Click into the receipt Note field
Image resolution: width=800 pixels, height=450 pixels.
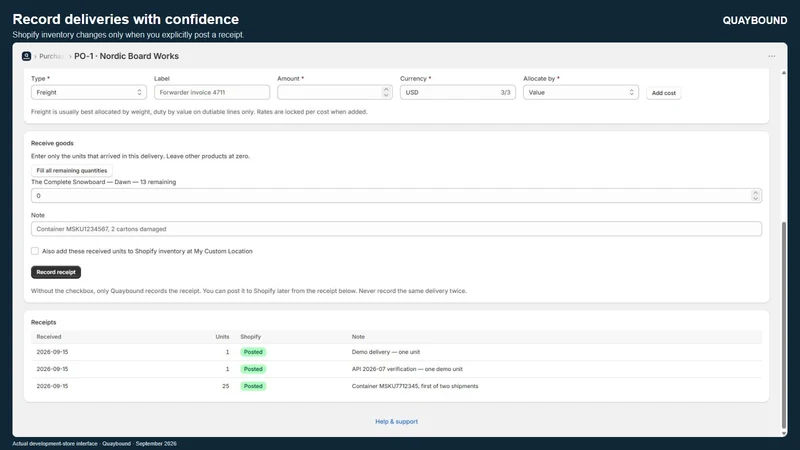[396, 229]
